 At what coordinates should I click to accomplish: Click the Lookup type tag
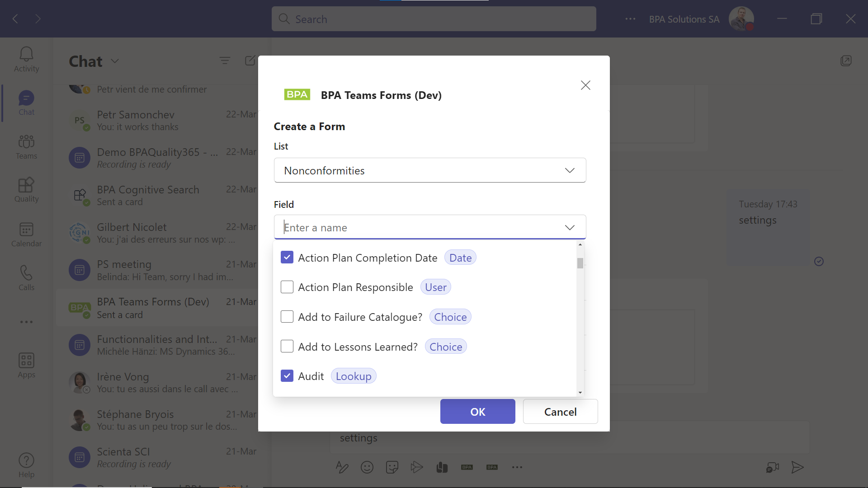click(x=354, y=376)
